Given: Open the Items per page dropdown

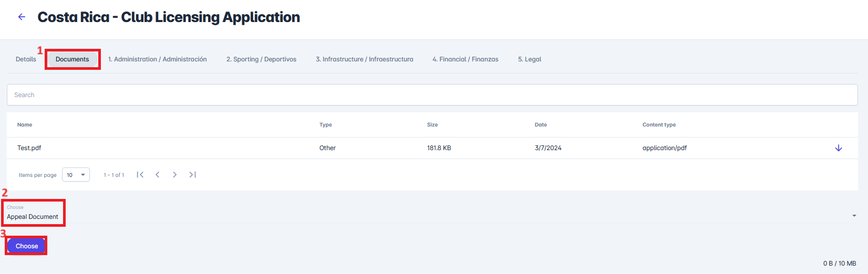Looking at the screenshot, I should [x=76, y=175].
